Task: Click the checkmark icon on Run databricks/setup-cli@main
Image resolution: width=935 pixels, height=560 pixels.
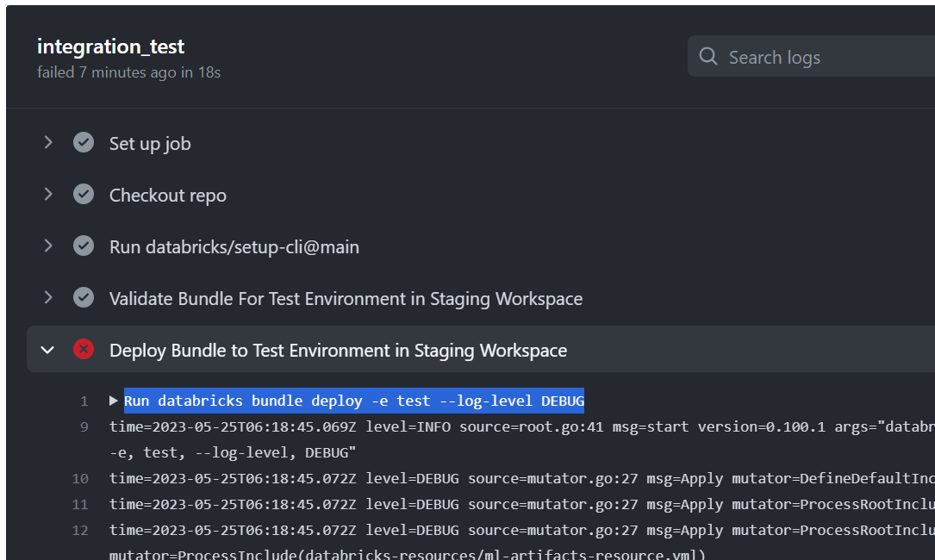Action: [83, 246]
